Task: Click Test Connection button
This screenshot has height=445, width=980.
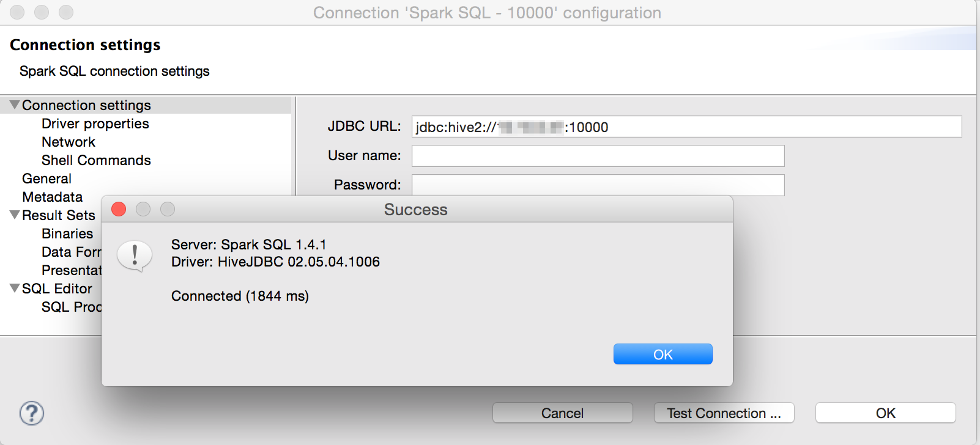Action: [x=724, y=413]
